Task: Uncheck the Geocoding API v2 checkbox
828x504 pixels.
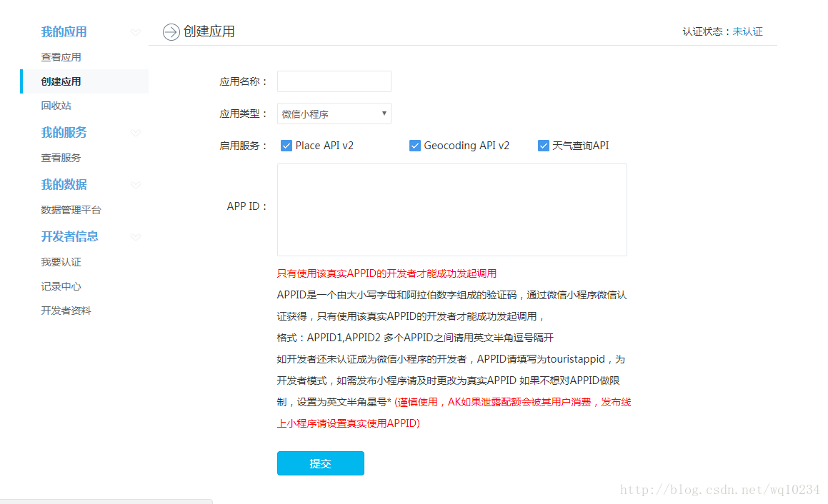Action: click(x=415, y=146)
